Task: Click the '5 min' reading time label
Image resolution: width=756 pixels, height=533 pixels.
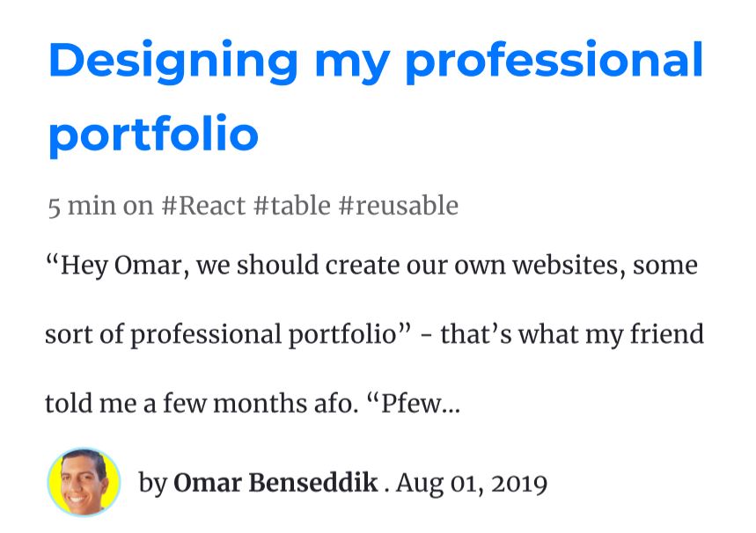Action: tap(82, 207)
